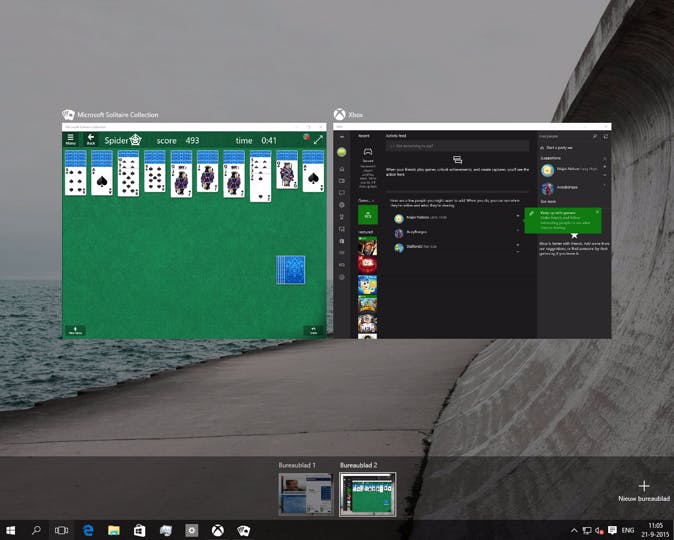
Task: Add a Nieuw bureaublad
Action: [x=643, y=491]
